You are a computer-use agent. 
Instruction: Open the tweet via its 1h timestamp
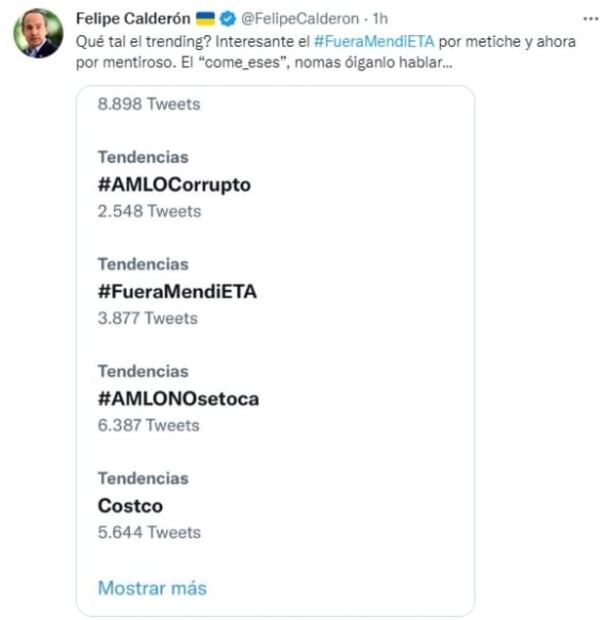381,19
